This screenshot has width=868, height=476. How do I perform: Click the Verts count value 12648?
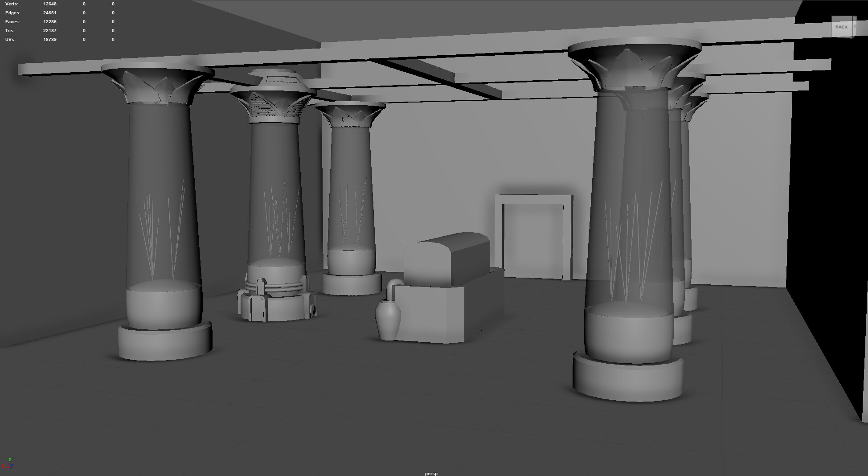tap(50, 4)
